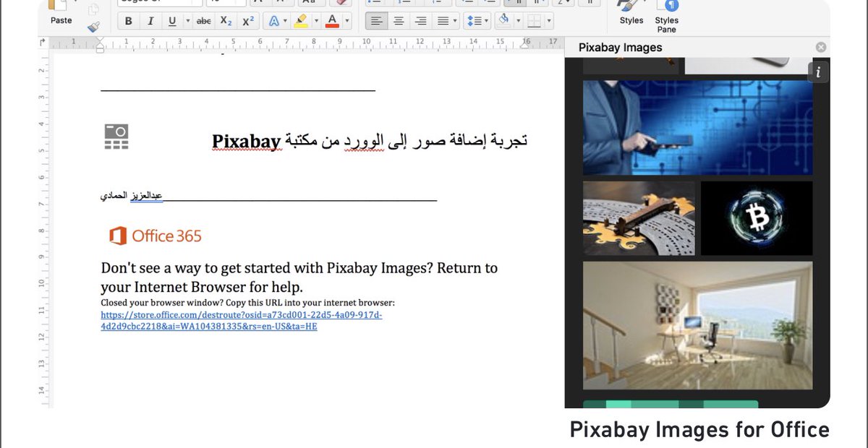Open the store.office.com hyperlink

(242, 321)
